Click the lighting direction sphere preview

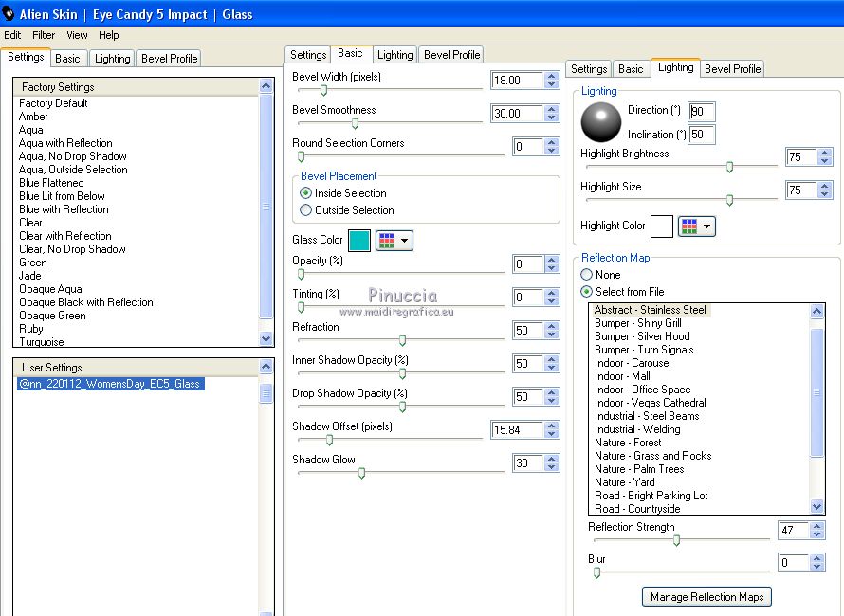[600, 121]
